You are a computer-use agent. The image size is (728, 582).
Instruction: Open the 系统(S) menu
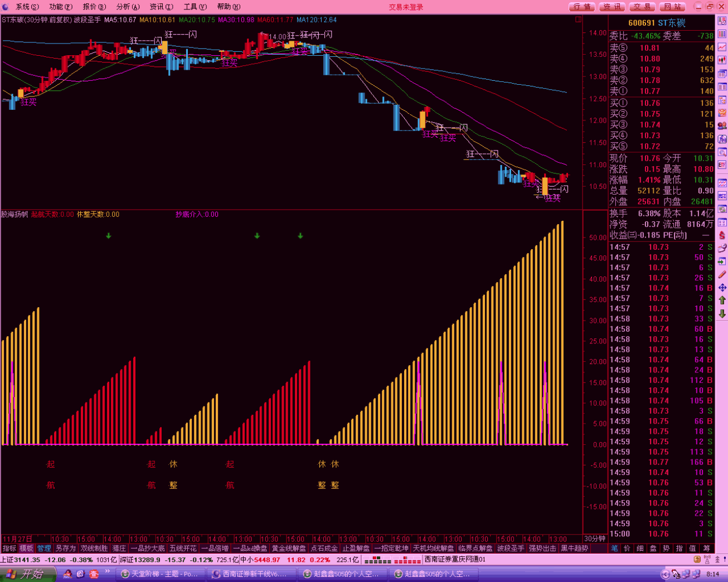pyautogui.click(x=27, y=7)
